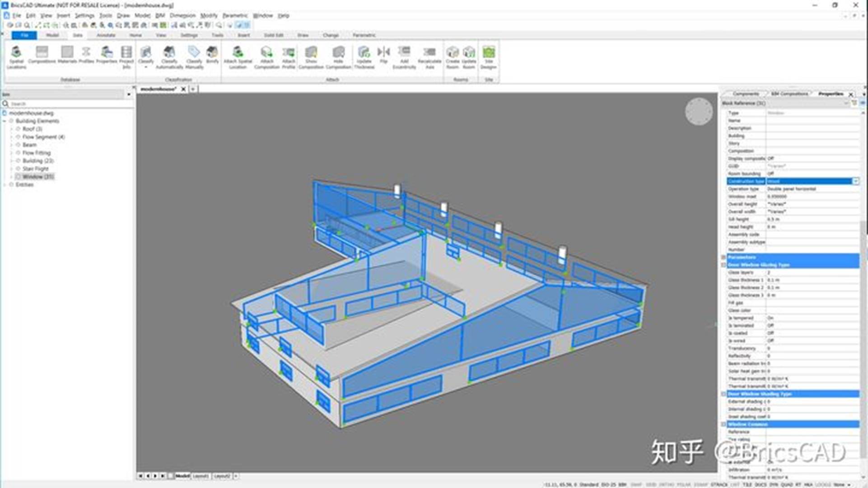Open structure panel configuration dropdown
Screen dimensions: 868x488
[x=129, y=94]
